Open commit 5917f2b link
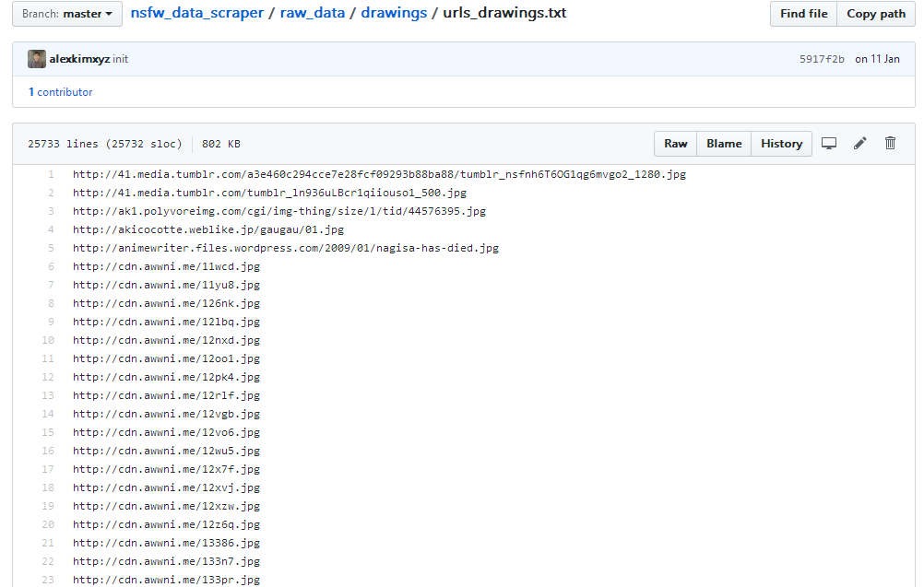The width and height of the screenshot is (924, 587). tap(821, 59)
